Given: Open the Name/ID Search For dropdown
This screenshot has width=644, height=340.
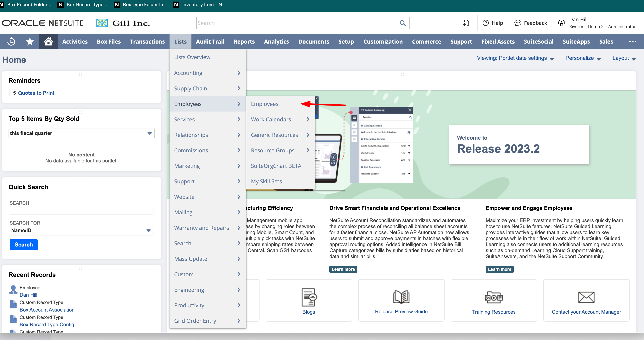Looking at the screenshot, I should 81,230.
